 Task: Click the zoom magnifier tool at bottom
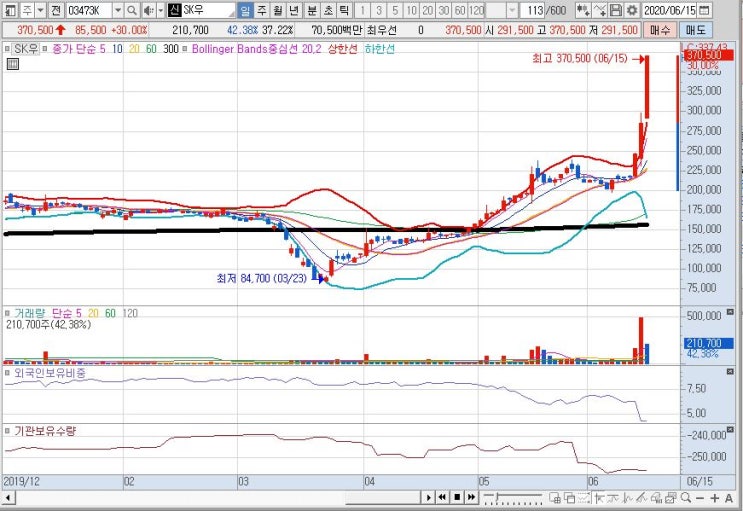point(686,498)
